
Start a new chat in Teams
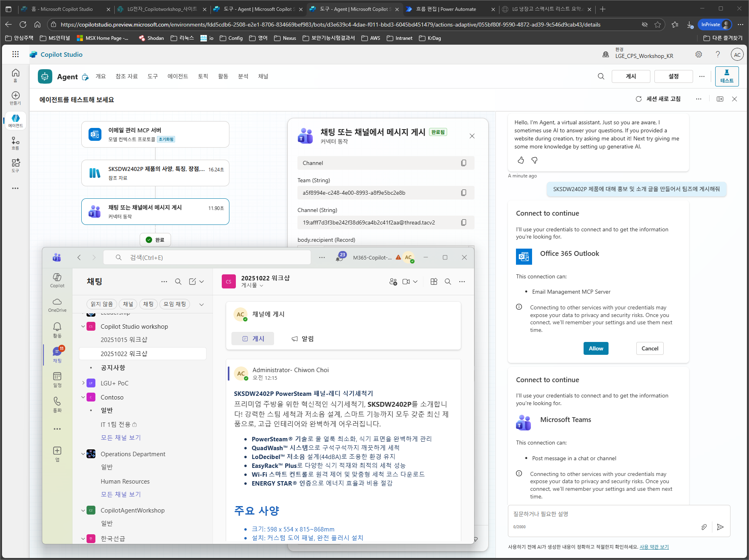click(192, 282)
